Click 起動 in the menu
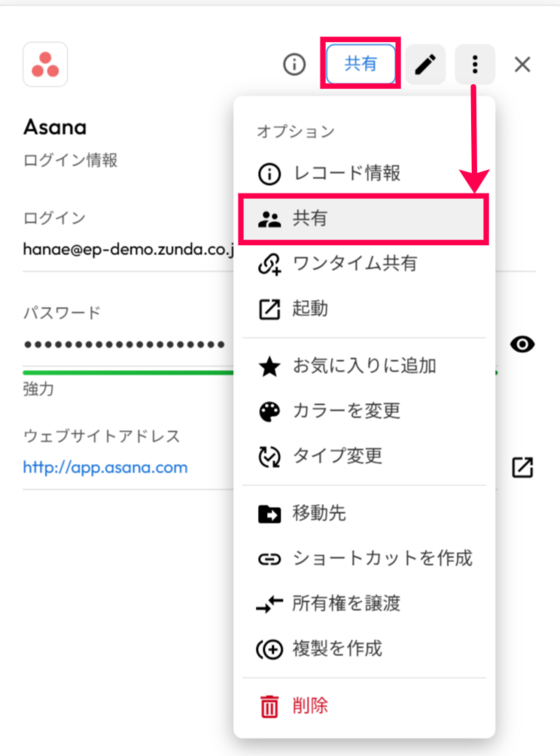This screenshot has width=560, height=756. 310,308
